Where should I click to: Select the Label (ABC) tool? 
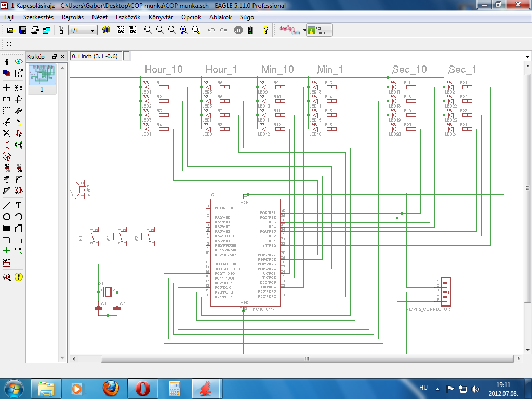tap(19, 251)
